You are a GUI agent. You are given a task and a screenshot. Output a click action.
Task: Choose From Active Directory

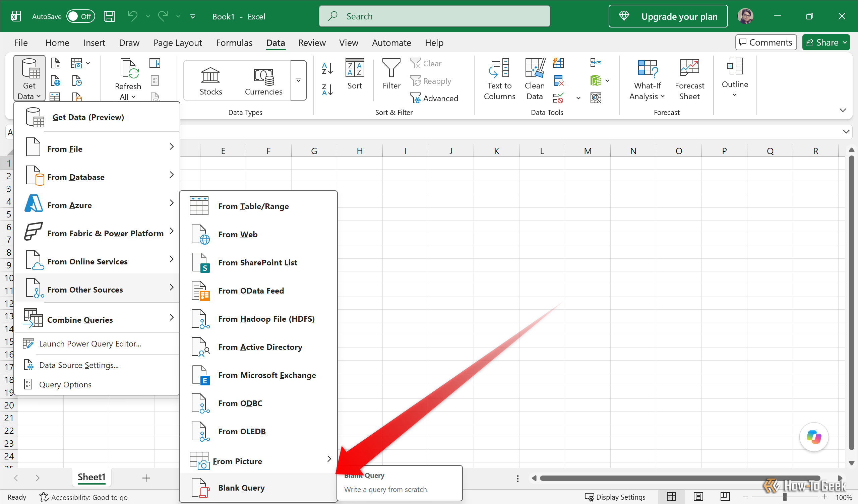click(x=258, y=347)
